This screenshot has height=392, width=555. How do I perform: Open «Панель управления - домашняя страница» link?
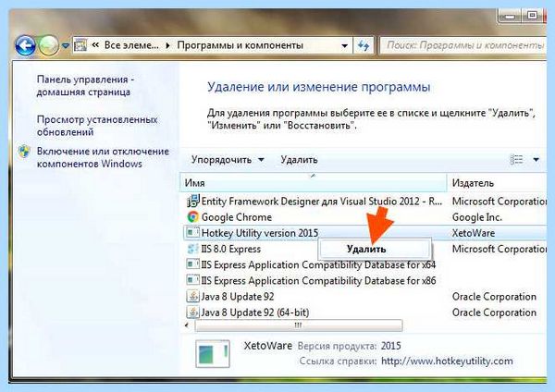[85, 86]
